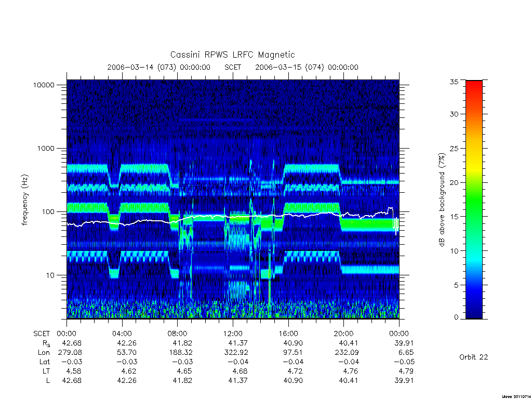Click the 'Lat' row label

coord(45,362)
